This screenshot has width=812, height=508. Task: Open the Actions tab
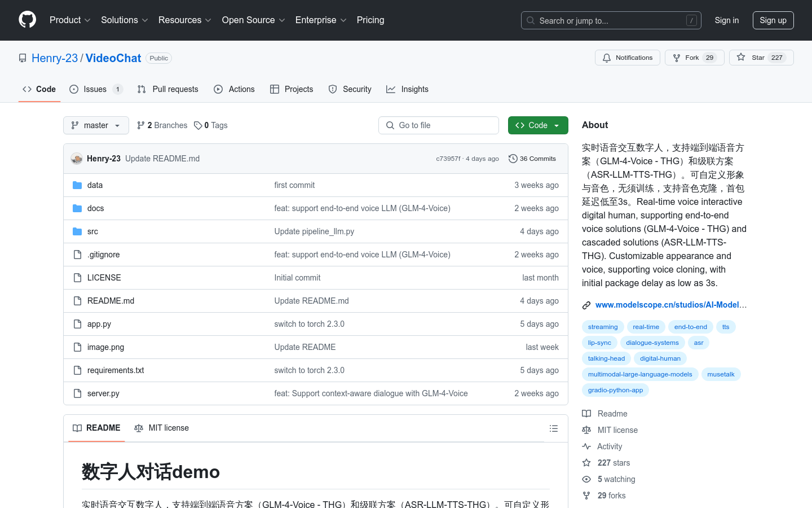point(234,89)
